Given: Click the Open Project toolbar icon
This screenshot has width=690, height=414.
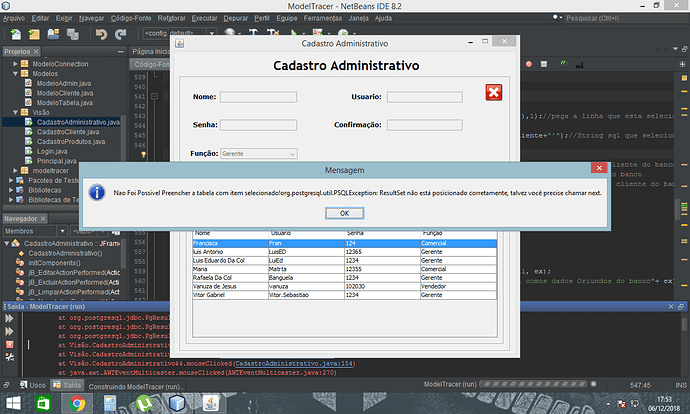Looking at the screenshot, I should pyautogui.click(x=53, y=34).
